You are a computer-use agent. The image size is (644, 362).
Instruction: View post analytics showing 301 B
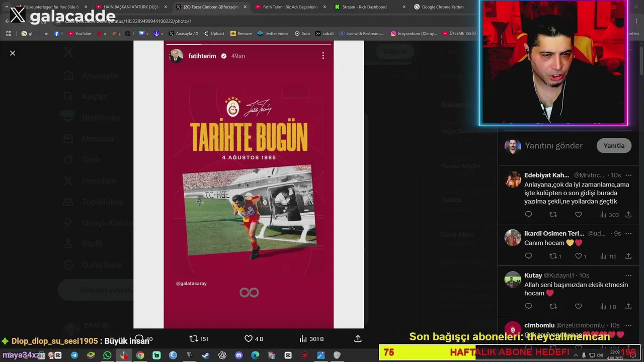point(311,339)
